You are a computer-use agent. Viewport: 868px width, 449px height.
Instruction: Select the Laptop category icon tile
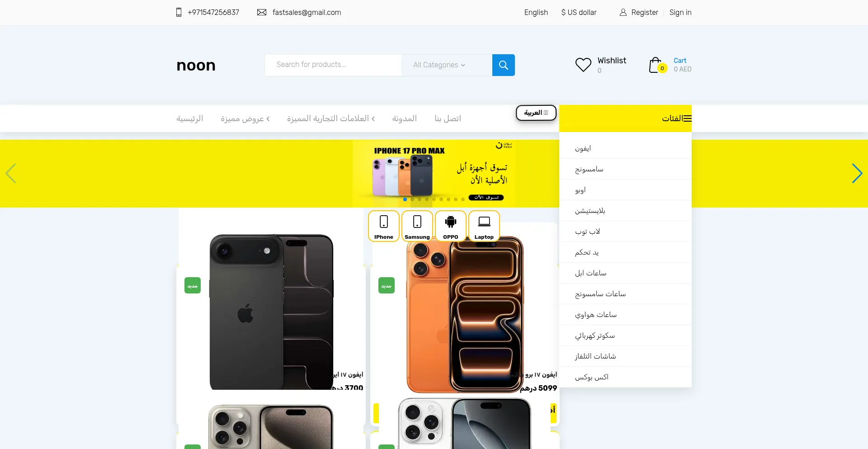coord(484,226)
